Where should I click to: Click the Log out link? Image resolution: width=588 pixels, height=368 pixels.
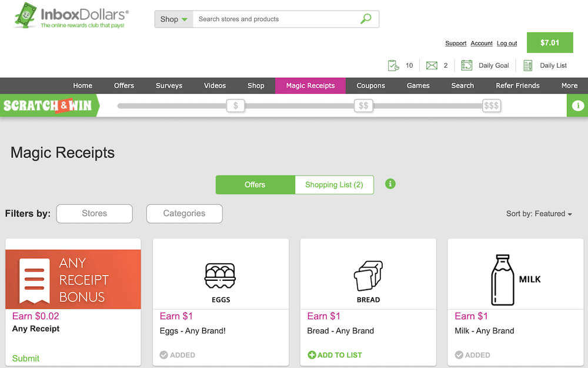tap(506, 43)
